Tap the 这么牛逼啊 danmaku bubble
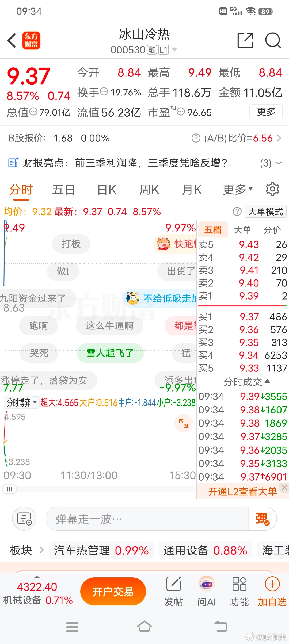 pyautogui.click(x=109, y=326)
